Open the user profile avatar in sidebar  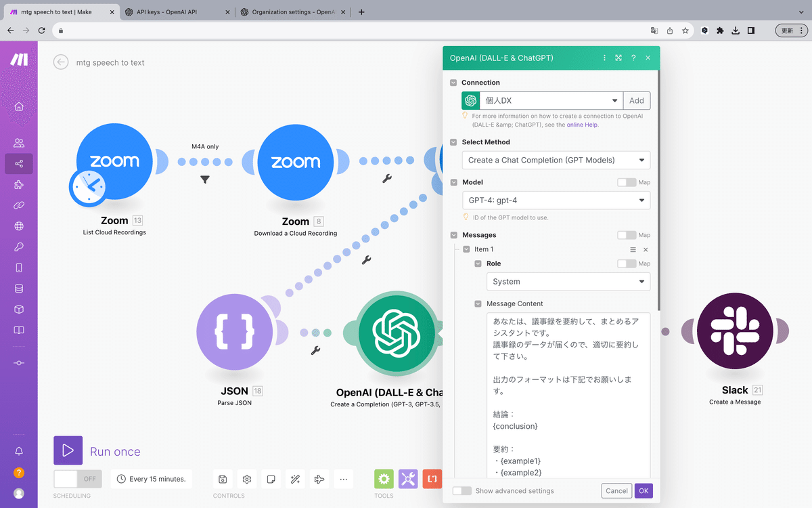[18, 494]
